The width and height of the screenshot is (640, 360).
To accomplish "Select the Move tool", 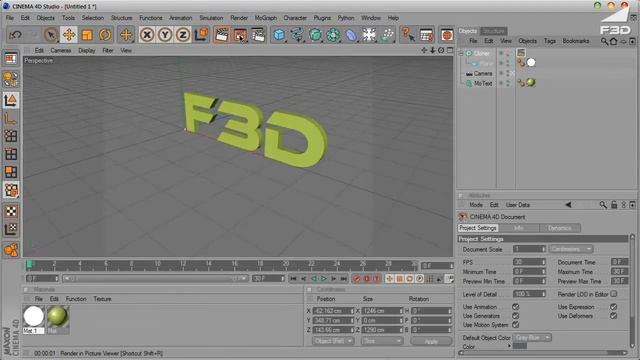I will point(69,35).
